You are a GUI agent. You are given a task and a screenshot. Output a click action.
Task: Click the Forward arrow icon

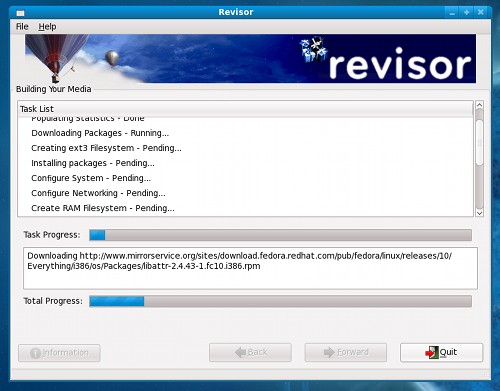(329, 352)
